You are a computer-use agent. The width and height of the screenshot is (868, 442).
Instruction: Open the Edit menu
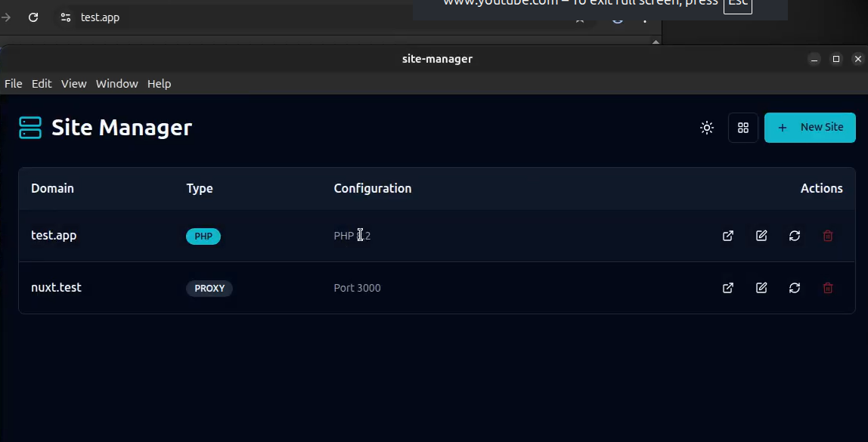[x=42, y=84]
